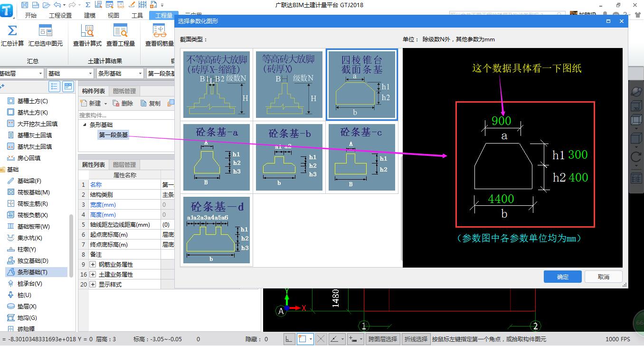
Task: Edit the 4400 value for parameter b
Action: pos(501,199)
